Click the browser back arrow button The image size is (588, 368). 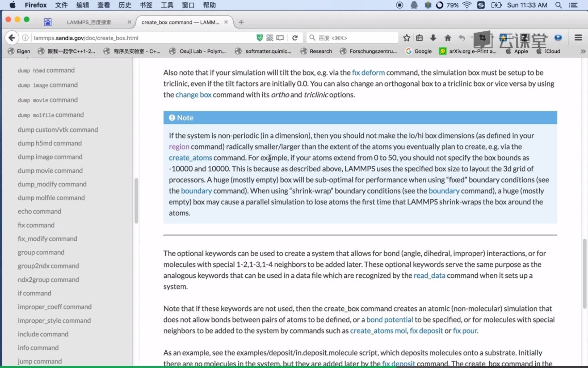(12, 38)
